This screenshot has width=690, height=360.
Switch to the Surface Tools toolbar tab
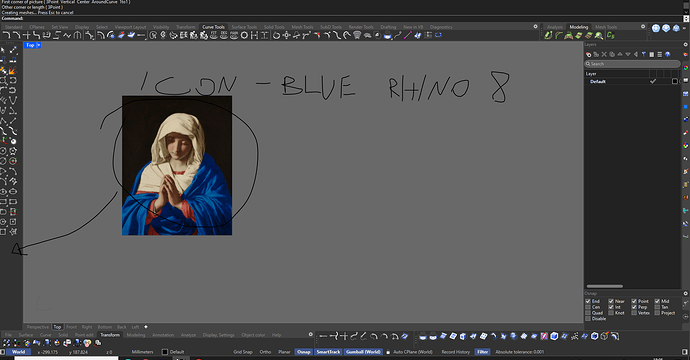(244, 27)
